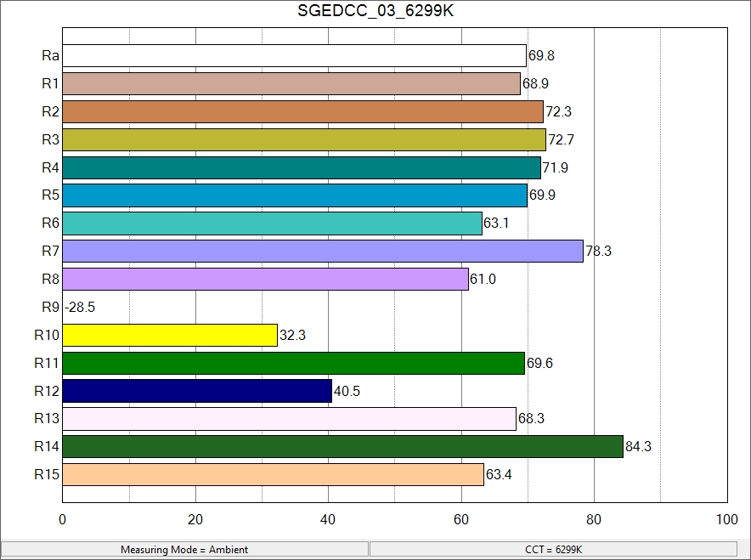
Task: Select the periwinkle R7 bar
Action: tap(323, 252)
